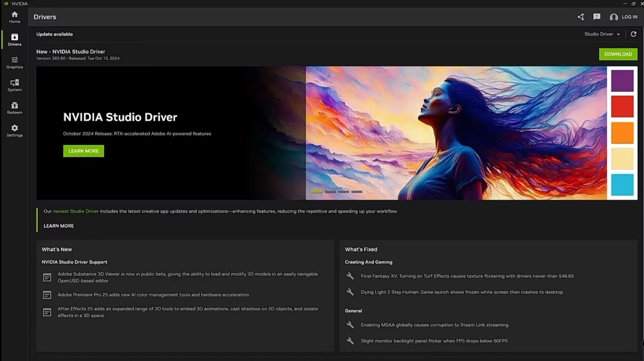Open the newest Studio Driver link
This screenshot has height=361, width=644.
(75, 211)
